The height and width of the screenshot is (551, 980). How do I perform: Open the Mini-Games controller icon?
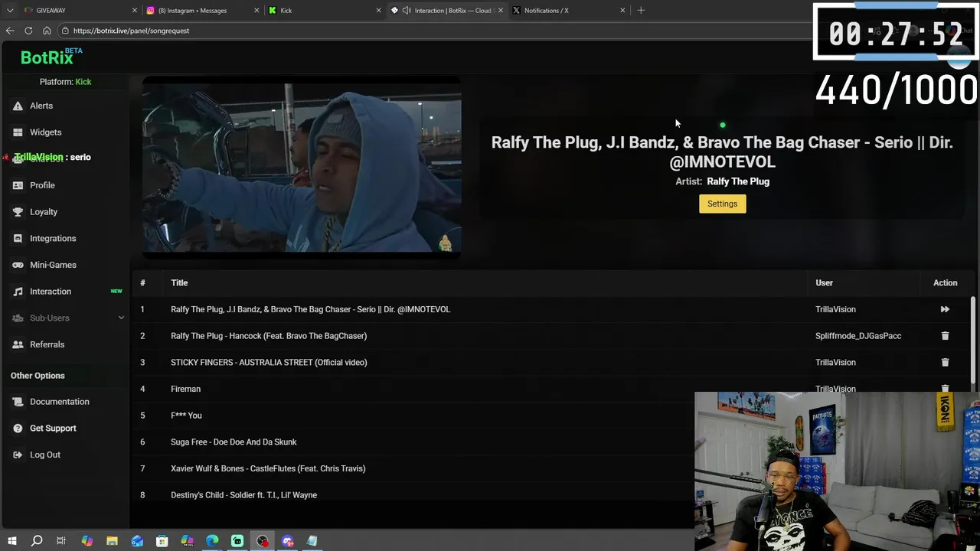pos(18,265)
